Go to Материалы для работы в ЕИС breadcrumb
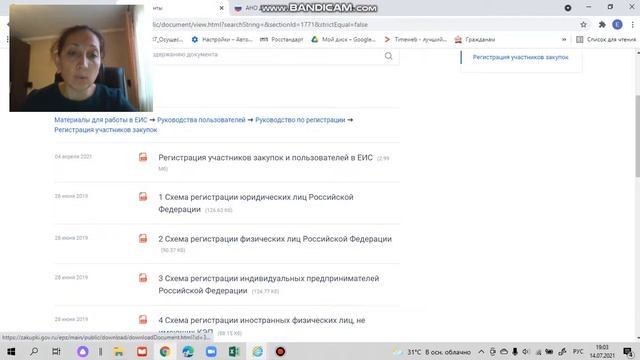This screenshot has height=360, width=640. click(x=100, y=120)
